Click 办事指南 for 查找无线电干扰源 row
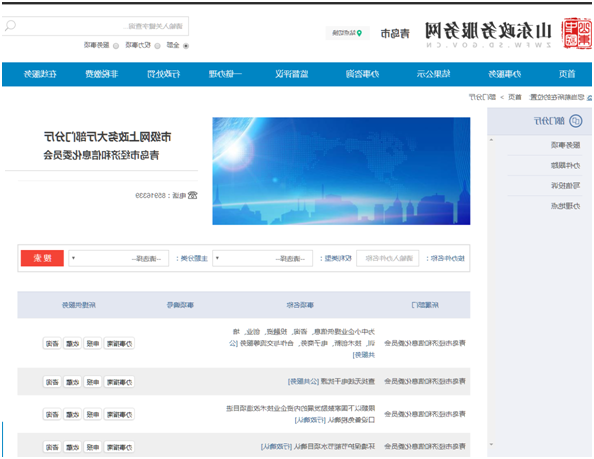Screen dimensions: 594x459 point(119,382)
